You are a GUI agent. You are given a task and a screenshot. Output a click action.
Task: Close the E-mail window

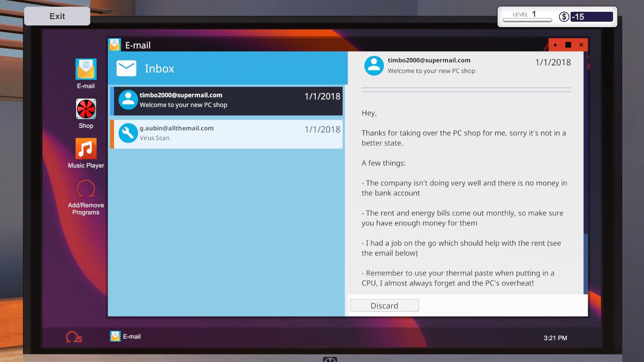(x=581, y=45)
